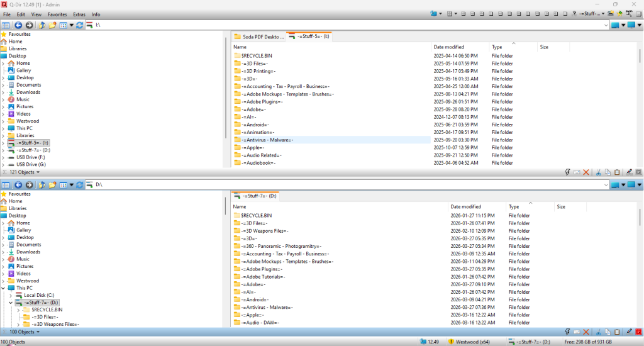Switch to the Soda PDF Desktop tab
This screenshot has width=644, height=346.
pyautogui.click(x=258, y=36)
